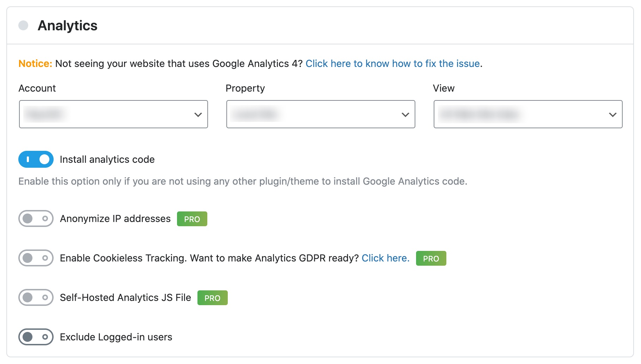Click the 'Anonymize IP addresses' label
This screenshot has height=364, width=641.
[x=115, y=218]
